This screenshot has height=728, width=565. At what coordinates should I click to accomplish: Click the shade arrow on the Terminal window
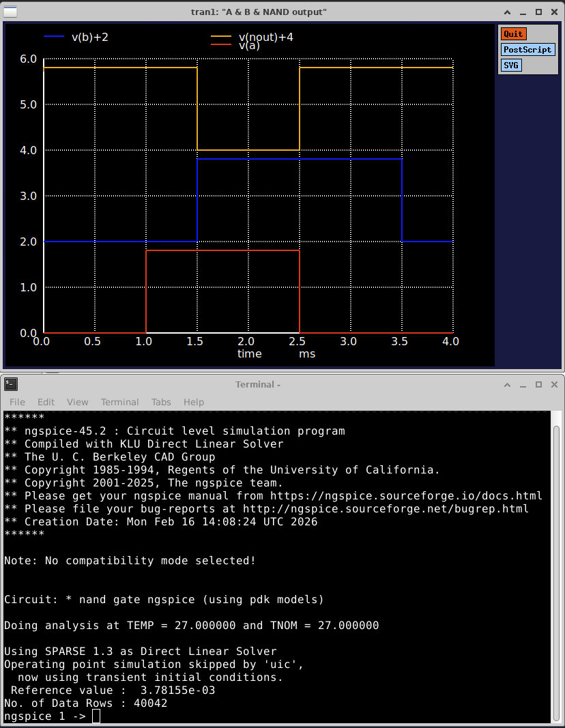click(x=507, y=384)
